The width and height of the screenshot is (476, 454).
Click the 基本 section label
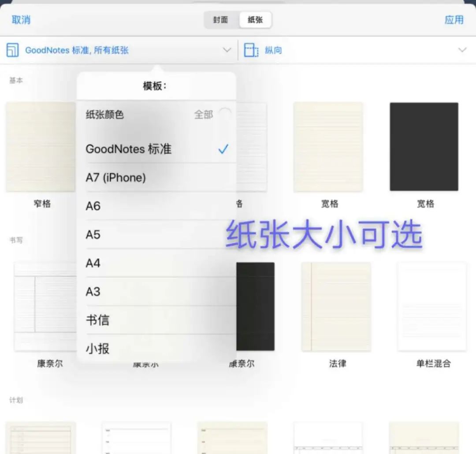pos(16,80)
